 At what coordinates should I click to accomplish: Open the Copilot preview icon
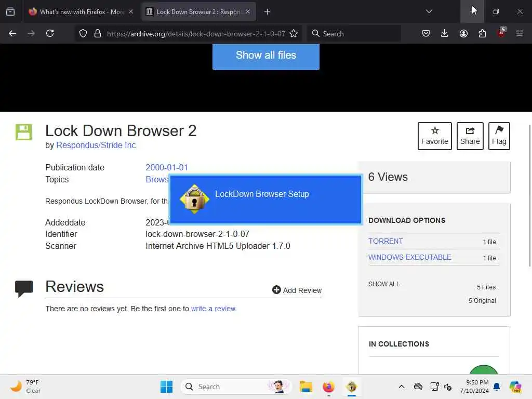coord(515,387)
